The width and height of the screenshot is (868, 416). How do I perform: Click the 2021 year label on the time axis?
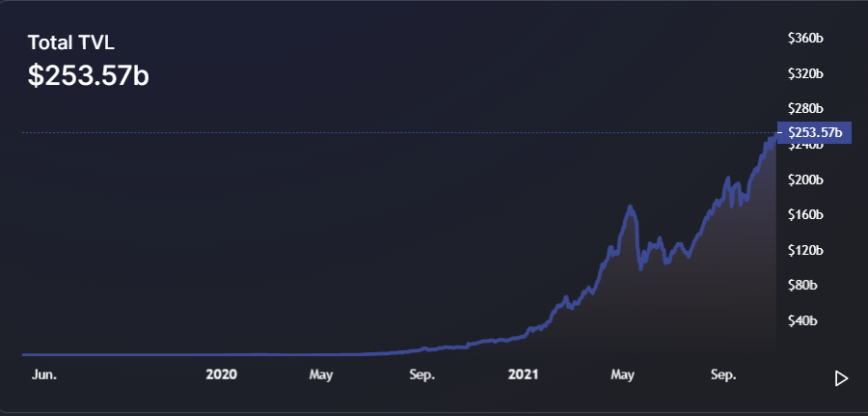click(523, 374)
